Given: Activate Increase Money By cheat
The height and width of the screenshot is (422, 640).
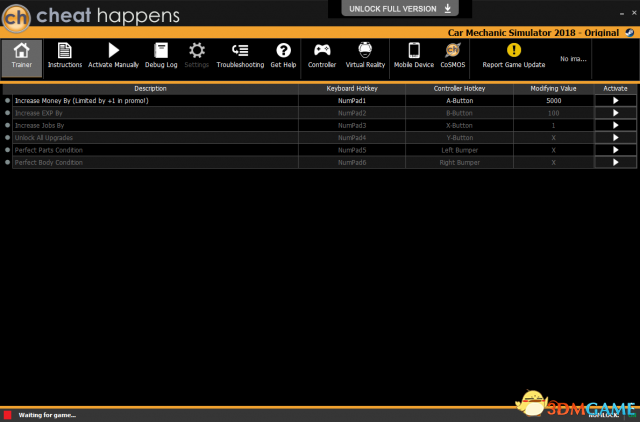Looking at the screenshot, I should click(x=616, y=101).
